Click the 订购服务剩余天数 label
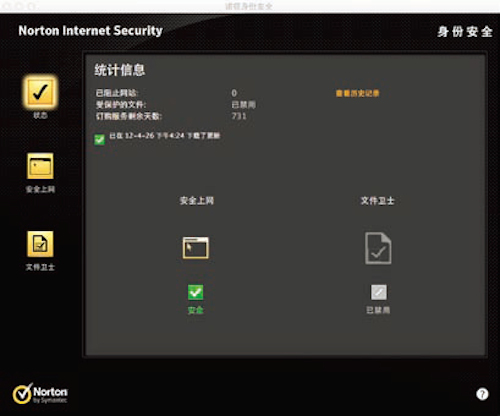This screenshot has height=416, width=500. pyautogui.click(x=129, y=116)
